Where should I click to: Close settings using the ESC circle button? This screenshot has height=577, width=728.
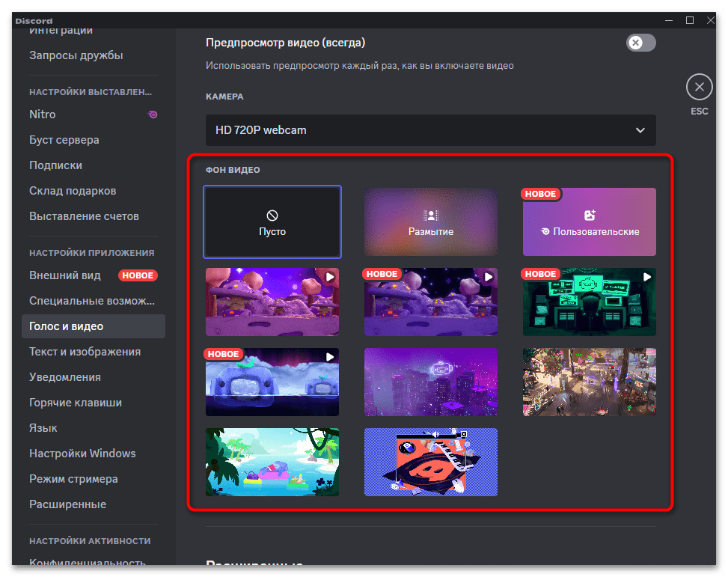coord(699,87)
